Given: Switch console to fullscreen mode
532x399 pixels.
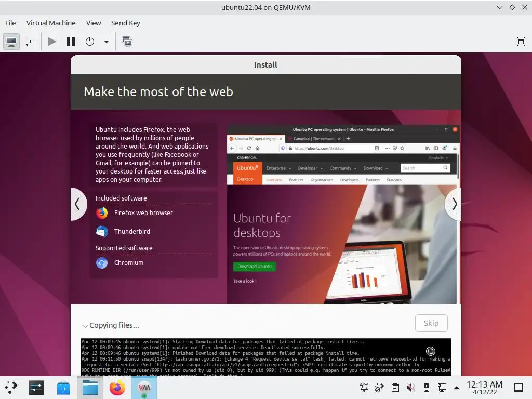Looking at the screenshot, I should 521,42.
